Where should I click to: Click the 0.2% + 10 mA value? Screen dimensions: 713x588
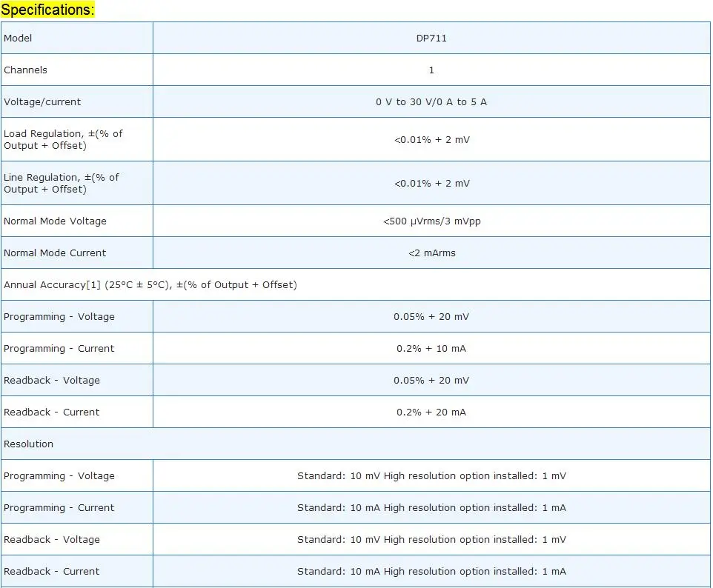point(431,349)
